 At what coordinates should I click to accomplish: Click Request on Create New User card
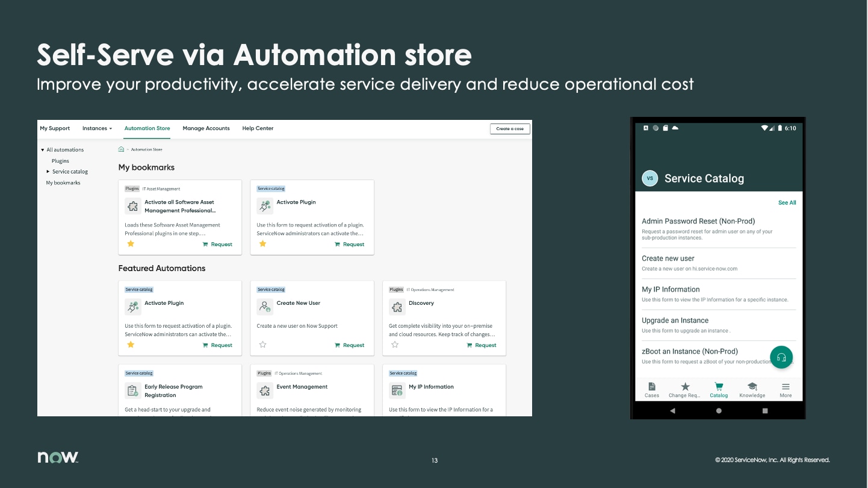pos(349,345)
